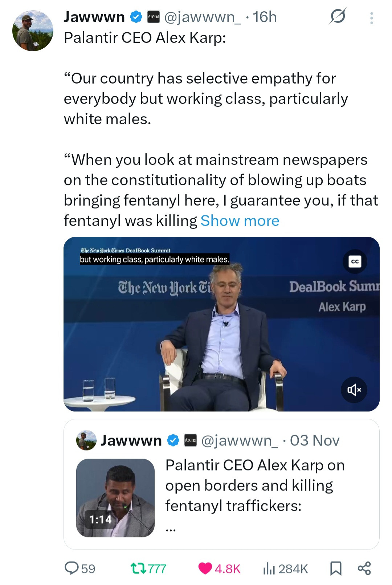Click the Jawwwn display name in header
The width and height of the screenshot is (392, 585).
(94, 17)
